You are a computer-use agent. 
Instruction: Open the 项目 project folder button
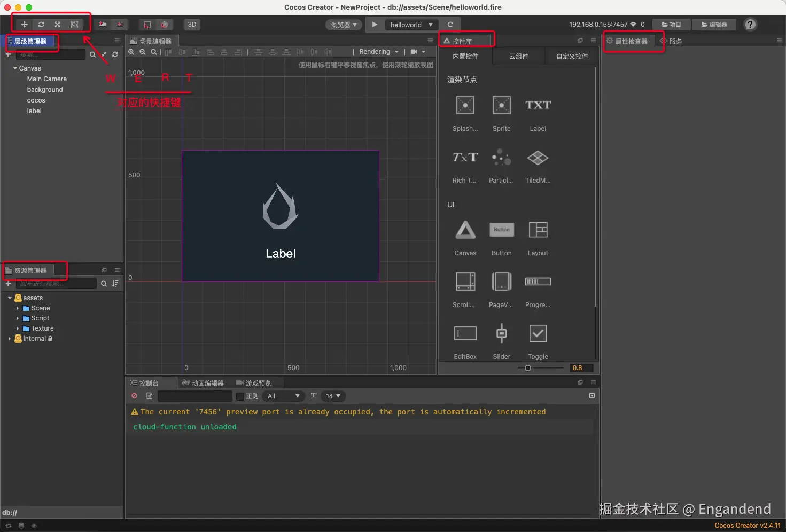click(x=672, y=25)
